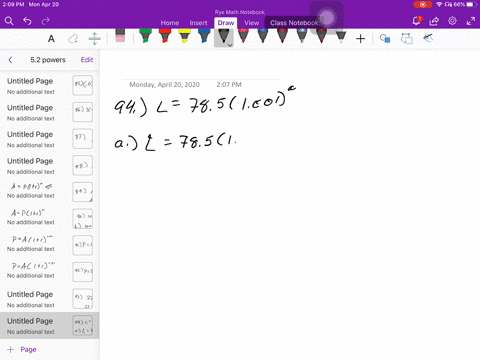Image resolution: width=480 pixels, height=360 pixels.
Task: Open the Search magnifier icon
Action: click(x=9, y=21)
